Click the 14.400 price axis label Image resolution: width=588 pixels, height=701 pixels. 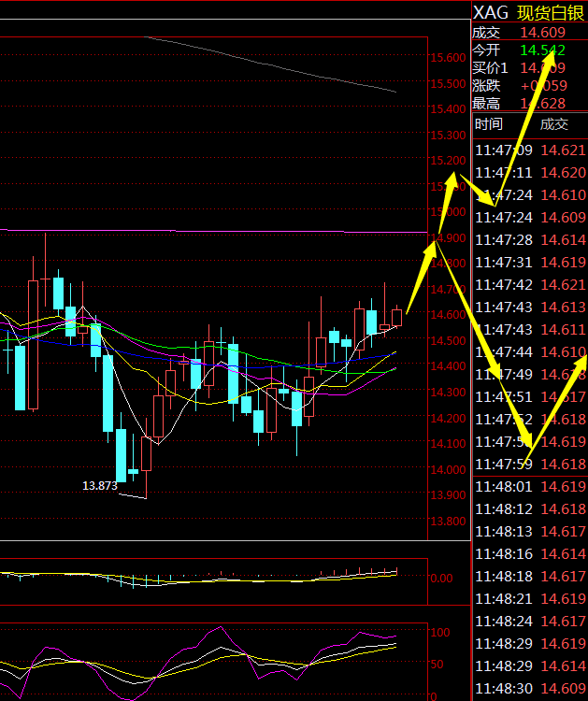pyautogui.click(x=448, y=366)
